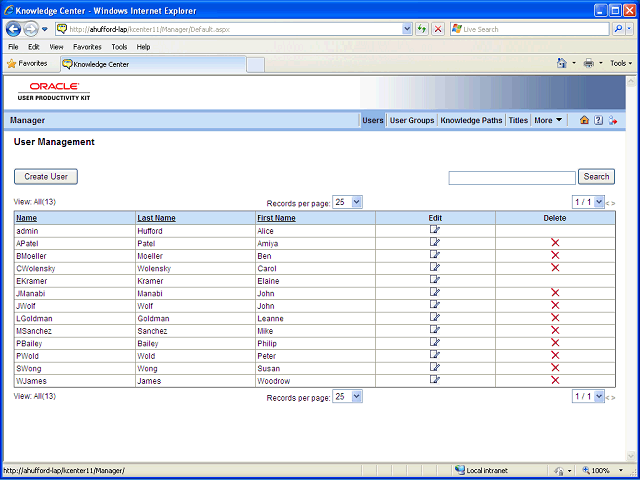Switch to the Knowledge Paths tab
640x480 pixels.
click(471, 120)
